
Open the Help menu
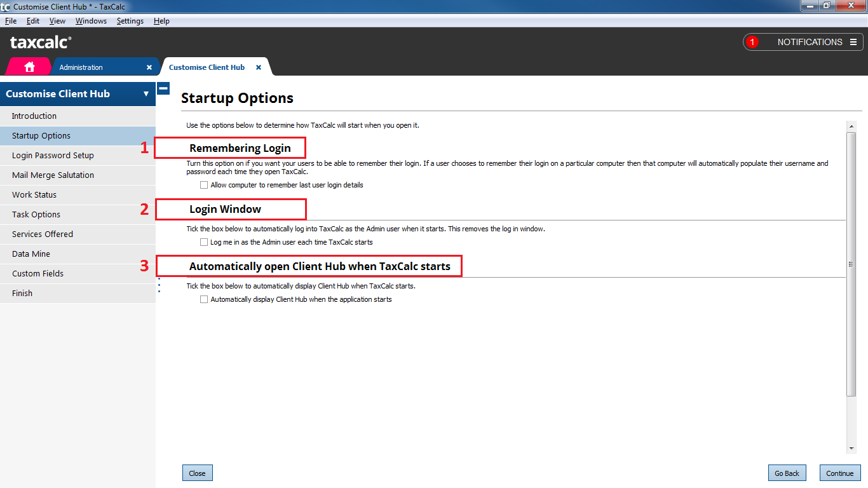click(x=161, y=21)
